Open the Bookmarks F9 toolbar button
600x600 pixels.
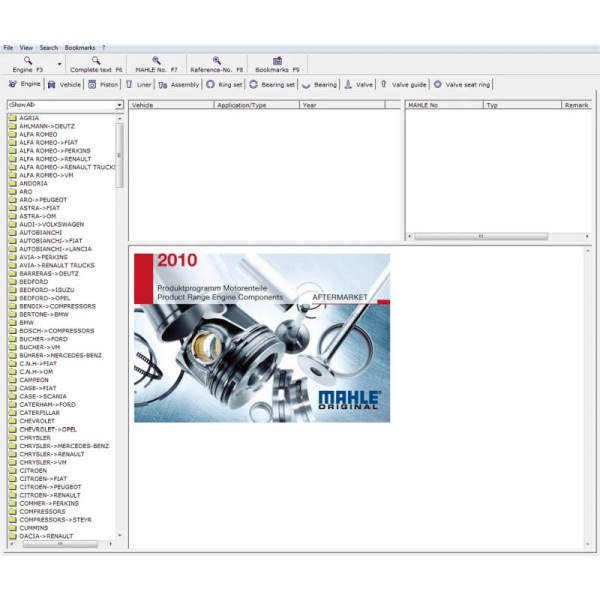[277, 61]
